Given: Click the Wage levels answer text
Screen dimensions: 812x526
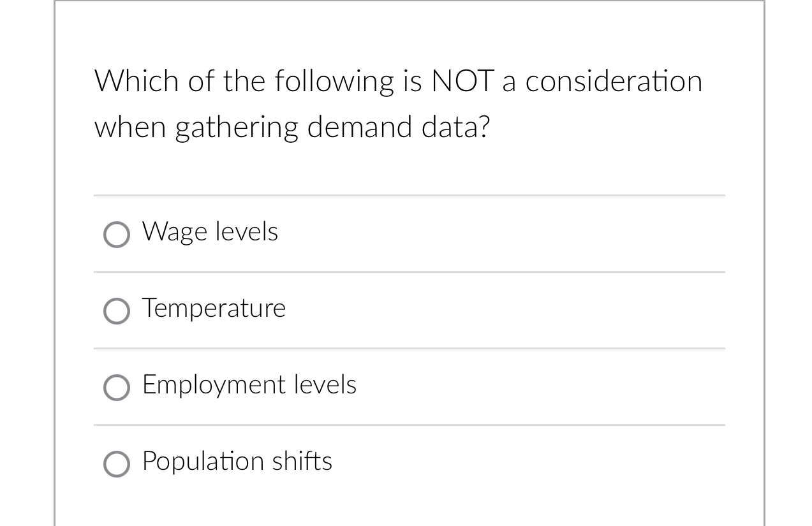Looking at the screenshot, I should [x=209, y=232].
